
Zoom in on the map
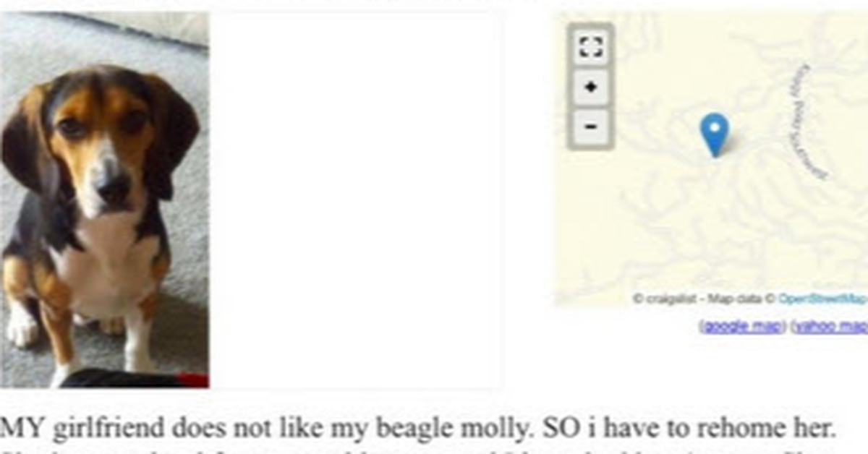[x=591, y=87]
